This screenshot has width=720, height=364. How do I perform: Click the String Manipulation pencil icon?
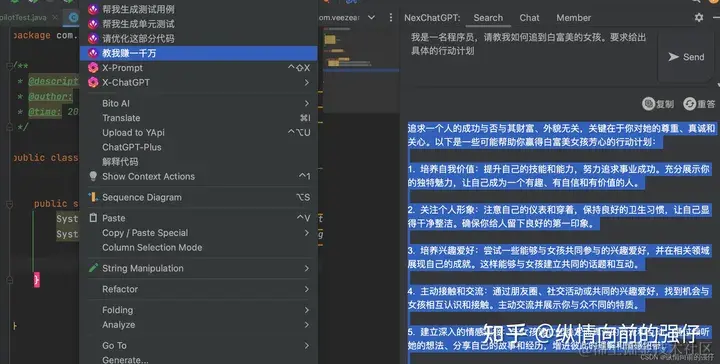click(x=93, y=268)
